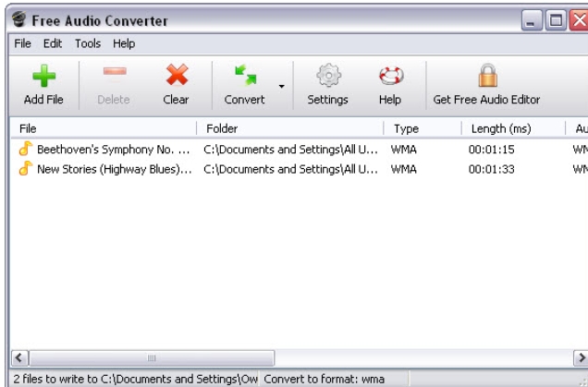Screen dimensions: 588x387
Task: Click the Delete minus toolbar icon
Action: (115, 71)
